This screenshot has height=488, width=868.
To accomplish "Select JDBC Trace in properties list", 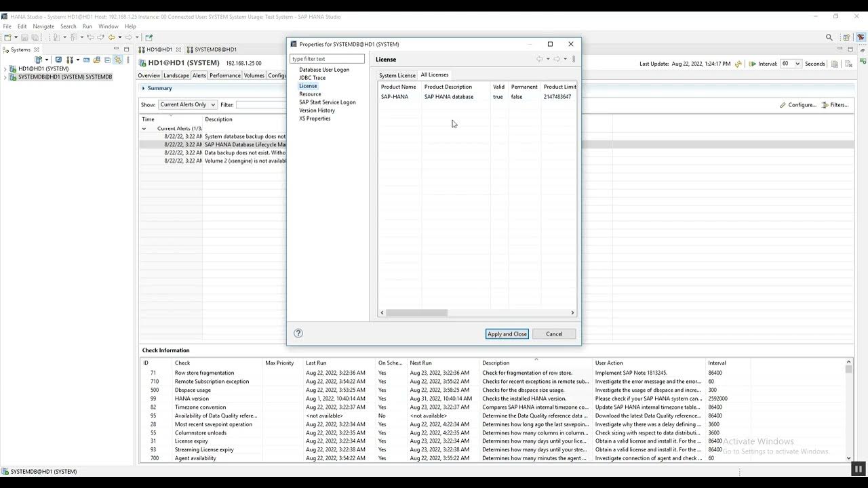I will tap(313, 78).
